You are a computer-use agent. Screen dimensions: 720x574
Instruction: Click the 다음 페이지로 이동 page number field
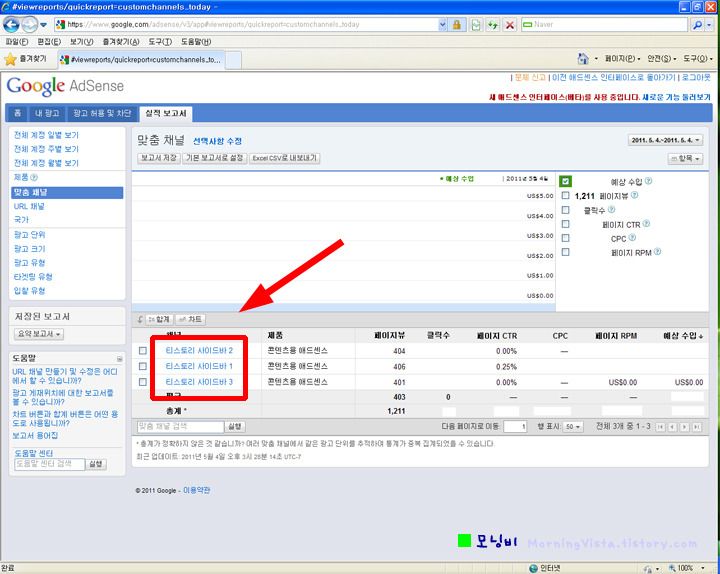click(515, 427)
